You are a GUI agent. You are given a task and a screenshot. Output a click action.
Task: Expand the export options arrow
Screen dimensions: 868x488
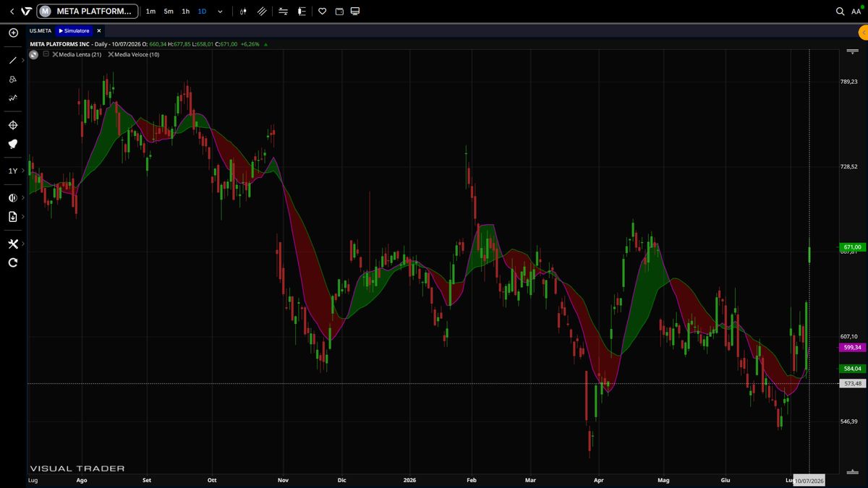pyautogui.click(x=24, y=216)
